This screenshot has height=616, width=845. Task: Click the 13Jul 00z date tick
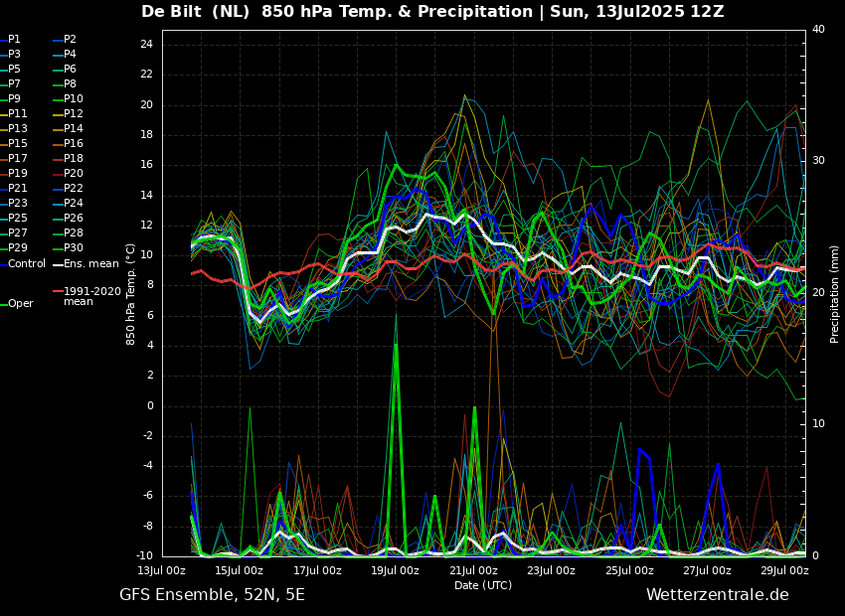(162, 570)
